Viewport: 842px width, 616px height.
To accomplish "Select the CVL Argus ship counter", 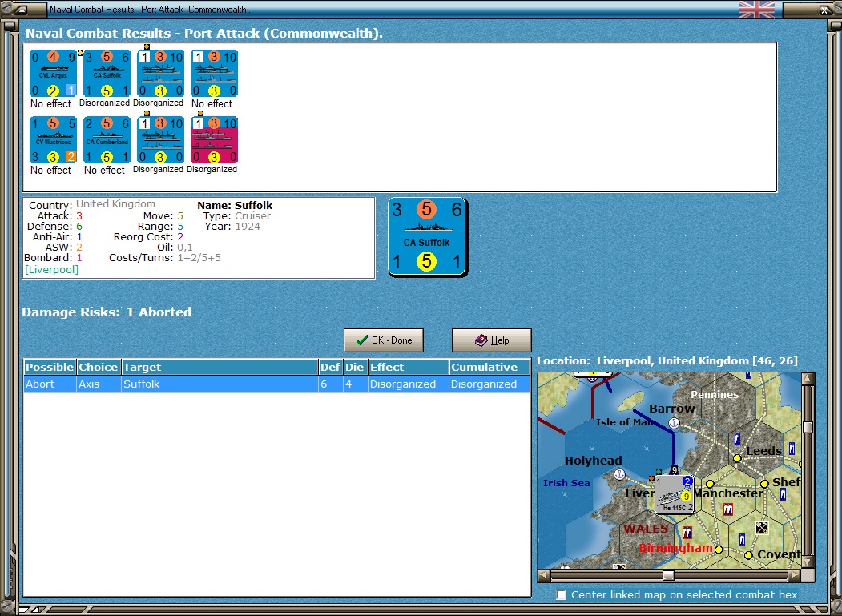I will pos(53,73).
